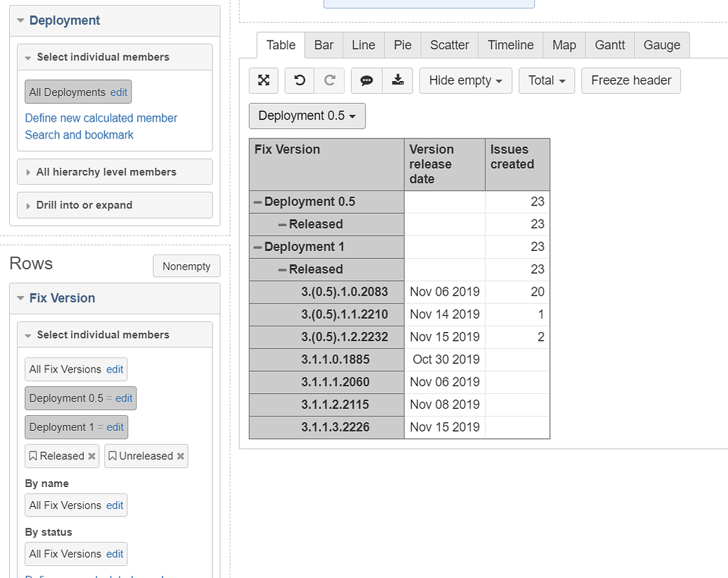Click Define new calculated member link
This screenshot has width=728, height=578.
(x=100, y=118)
